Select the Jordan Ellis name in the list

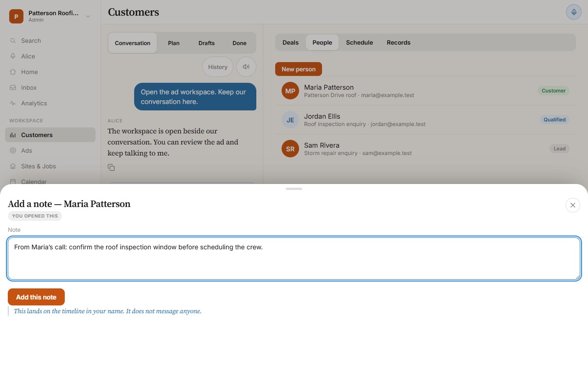tap(322, 116)
